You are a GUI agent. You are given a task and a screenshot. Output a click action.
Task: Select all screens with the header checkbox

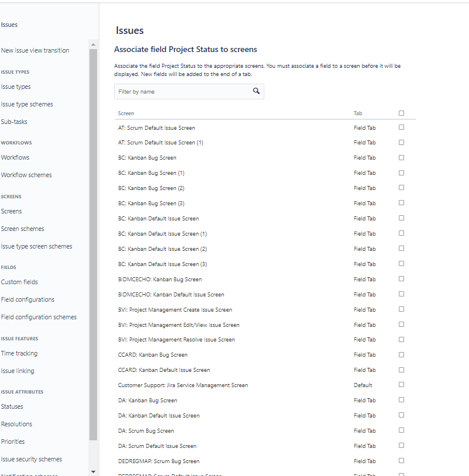pos(401,112)
